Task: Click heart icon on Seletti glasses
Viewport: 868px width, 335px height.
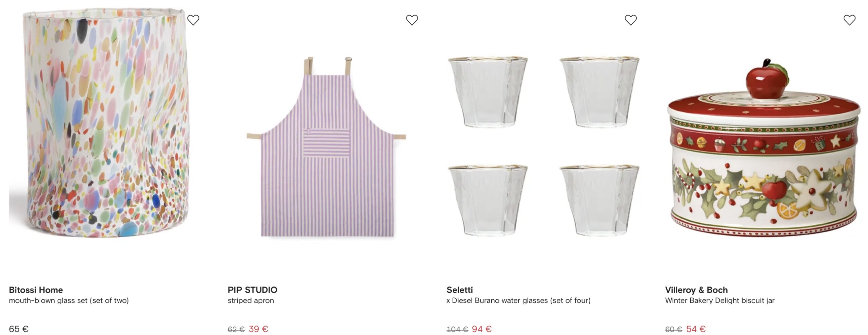Action: pyautogui.click(x=631, y=20)
